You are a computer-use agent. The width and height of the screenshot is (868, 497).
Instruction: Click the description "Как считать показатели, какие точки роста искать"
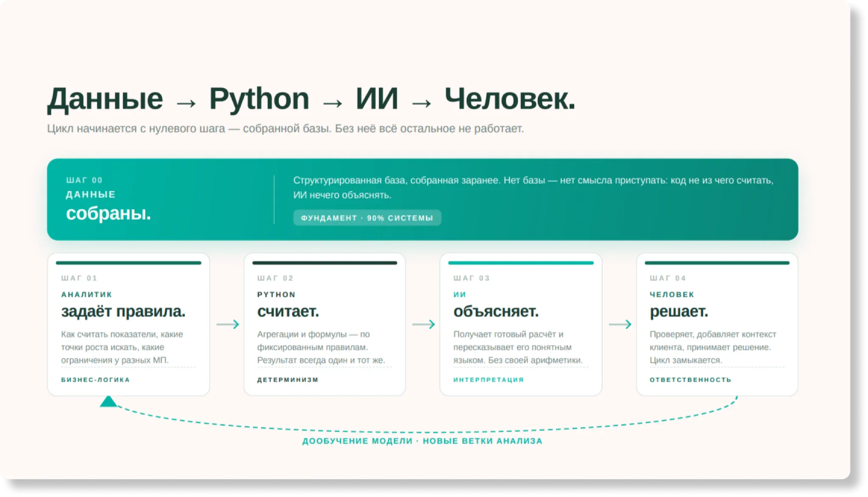122,347
